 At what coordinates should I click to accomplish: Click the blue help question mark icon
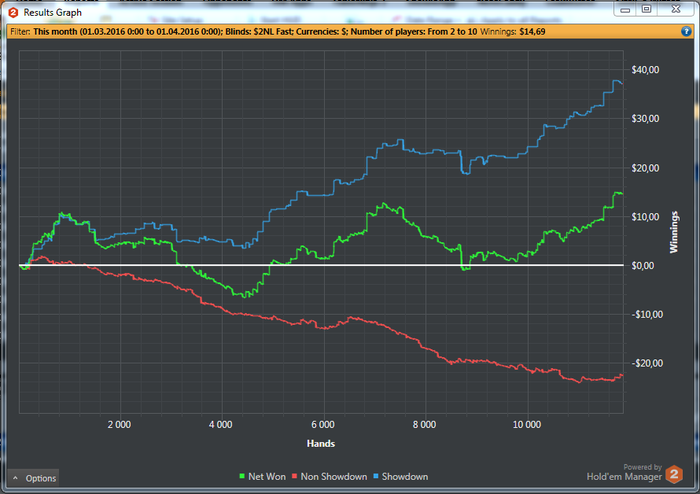click(x=686, y=32)
